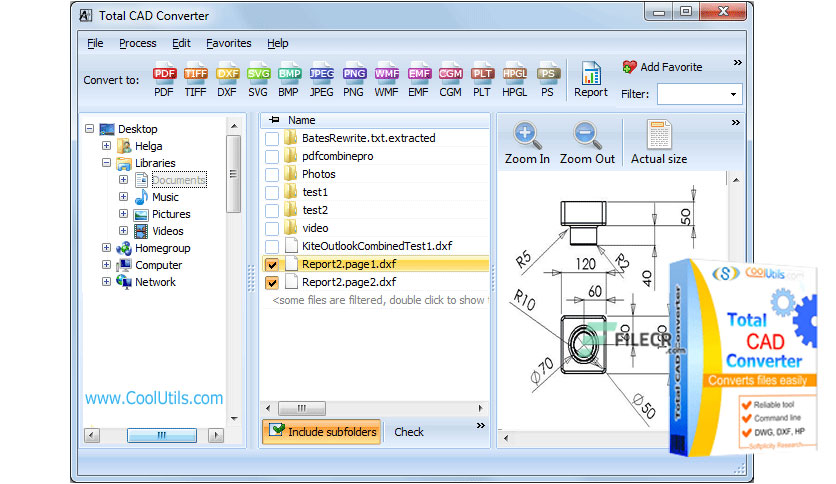Convert to JPEG format
Image resolution: width=836 pixels, height=484 pixels.
tap(321, 80)
